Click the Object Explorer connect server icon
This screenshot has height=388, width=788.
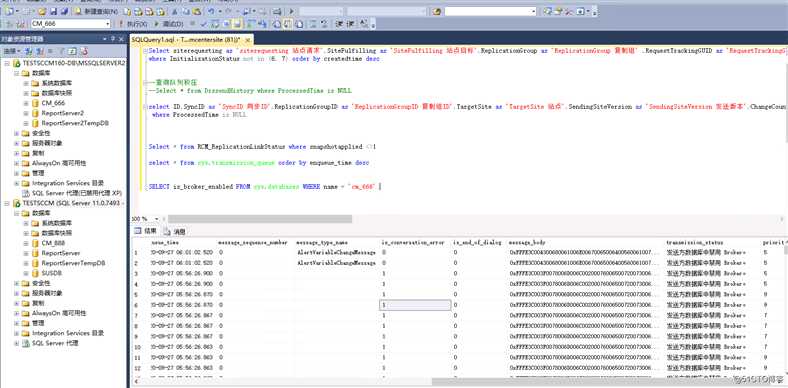coord(29,51)
